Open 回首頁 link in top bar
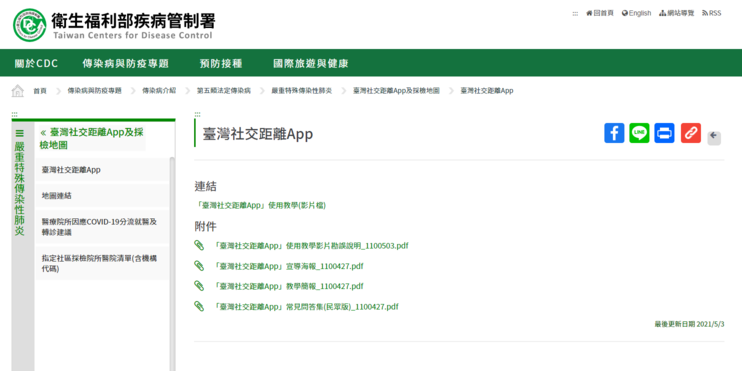The height and width of the screenshot is (371, 742). [x=600, y=13]
